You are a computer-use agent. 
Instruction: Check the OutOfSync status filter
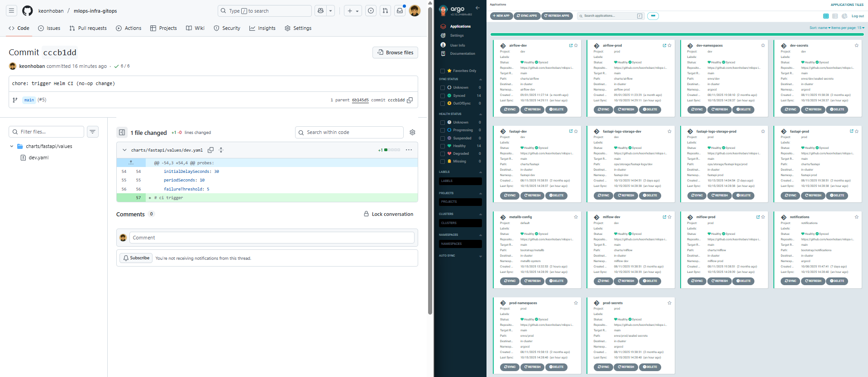[x=443, y=103]
